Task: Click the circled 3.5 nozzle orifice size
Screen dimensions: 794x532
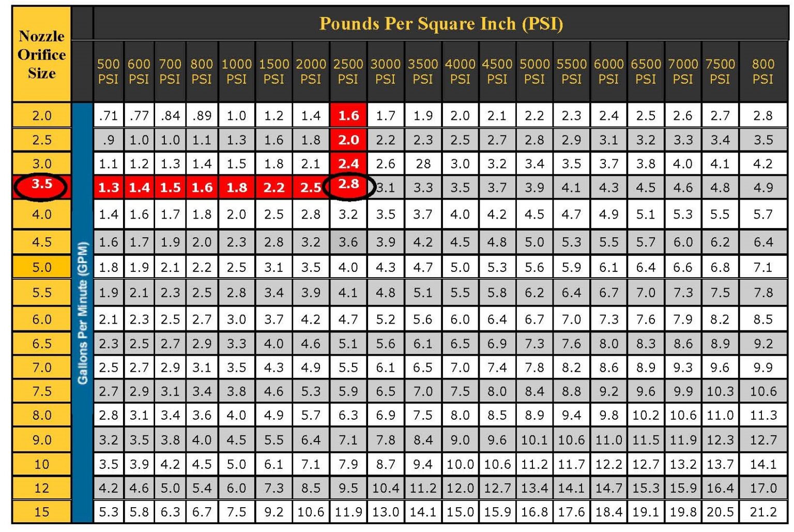Action: coord(41,185)
